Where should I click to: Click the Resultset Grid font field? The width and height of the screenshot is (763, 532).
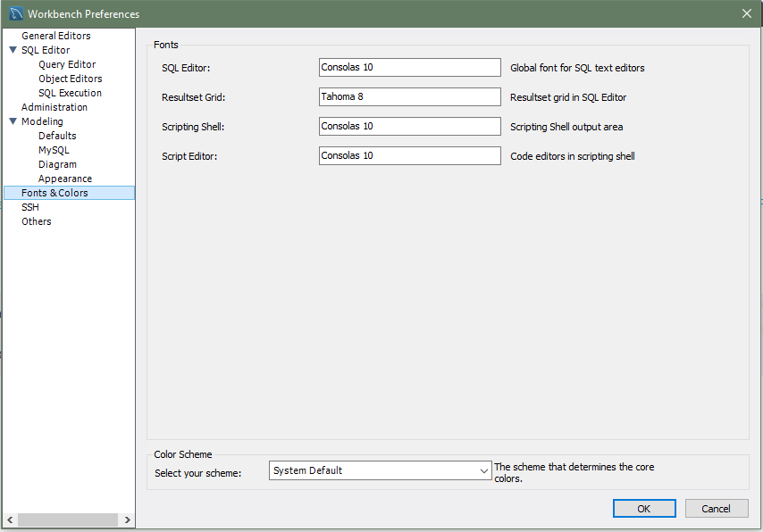(409, 97)
